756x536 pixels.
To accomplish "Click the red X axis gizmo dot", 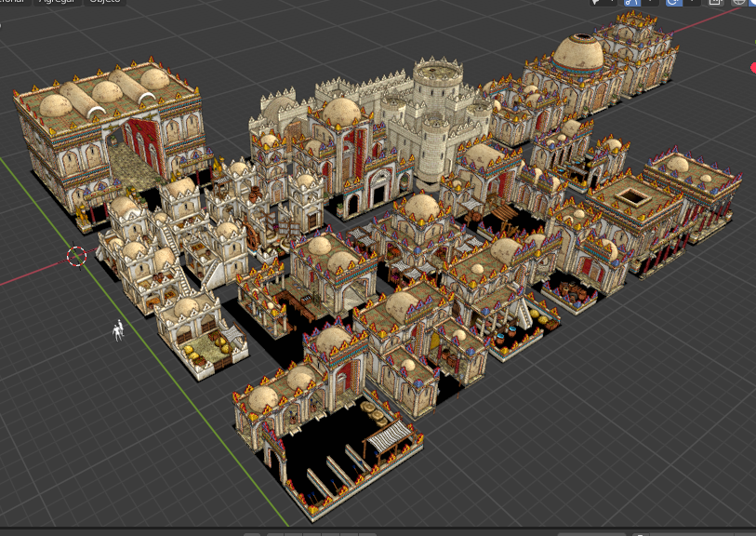I will 752,68.
